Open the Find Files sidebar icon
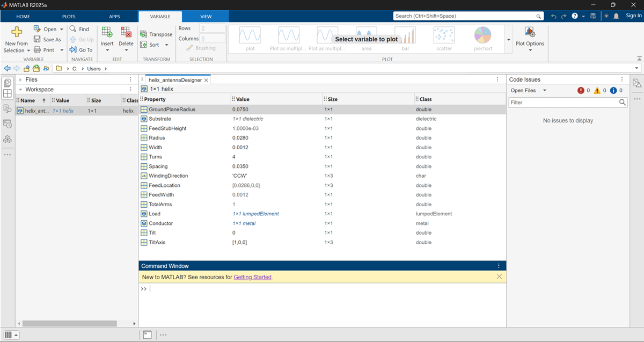The height and width of the screenshot is (342, 644). tap(8, 109)
